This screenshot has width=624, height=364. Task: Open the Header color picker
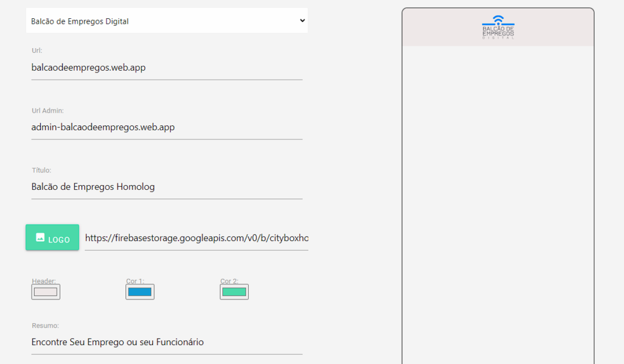click(x=46, y=292)
